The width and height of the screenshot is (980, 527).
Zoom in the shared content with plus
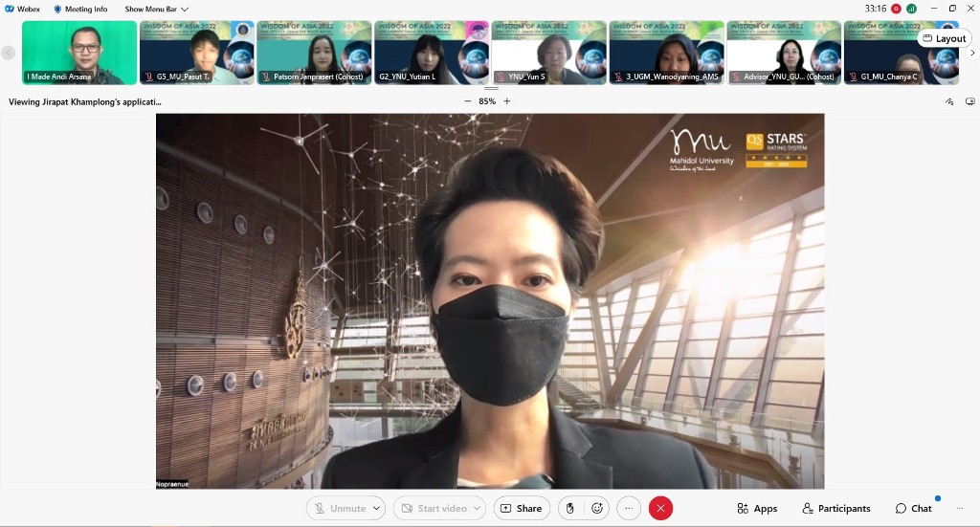[x=507, y=101]
